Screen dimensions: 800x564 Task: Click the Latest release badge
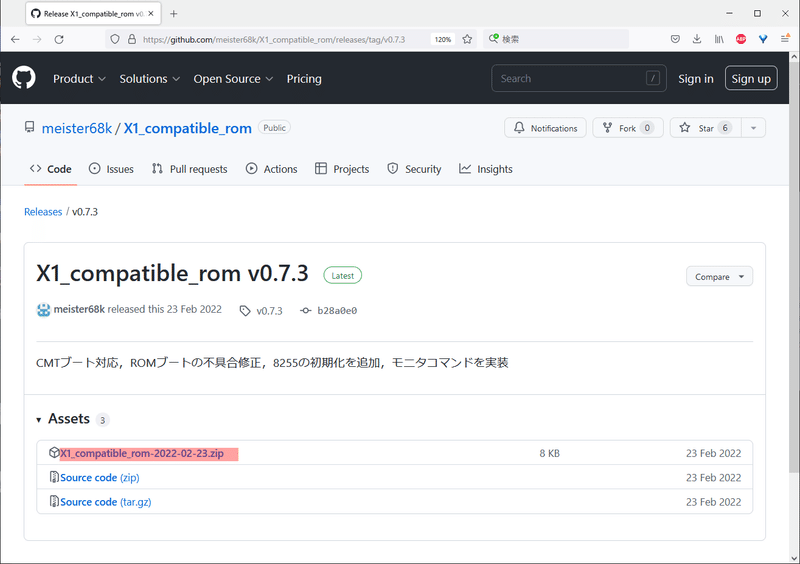coord(342,276)
